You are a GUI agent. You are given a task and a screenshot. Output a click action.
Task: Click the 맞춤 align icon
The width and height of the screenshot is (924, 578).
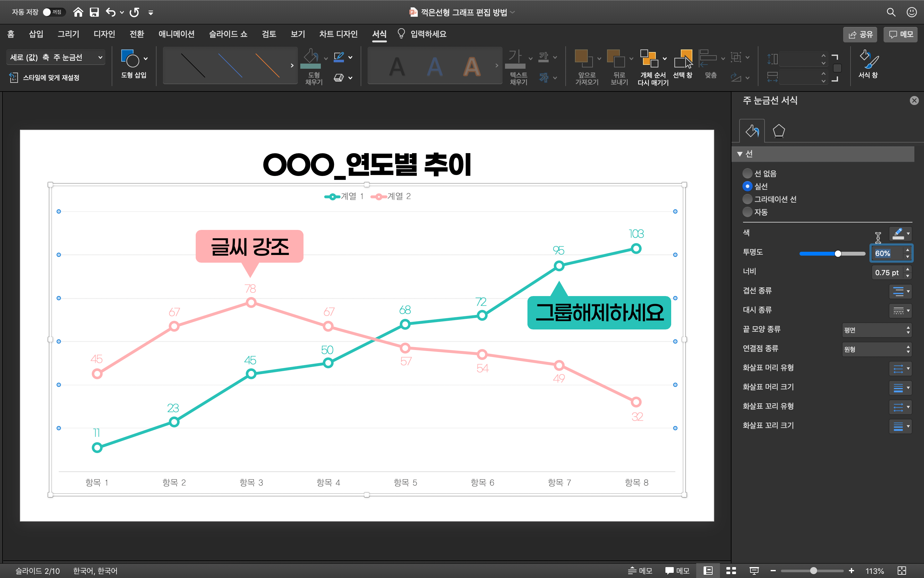click(x=707, y=58)
